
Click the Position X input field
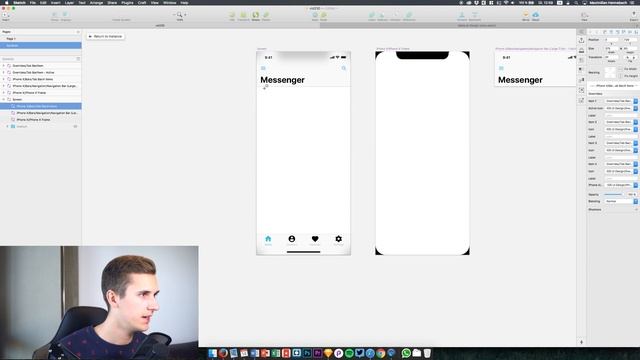(x=611, y=40)
